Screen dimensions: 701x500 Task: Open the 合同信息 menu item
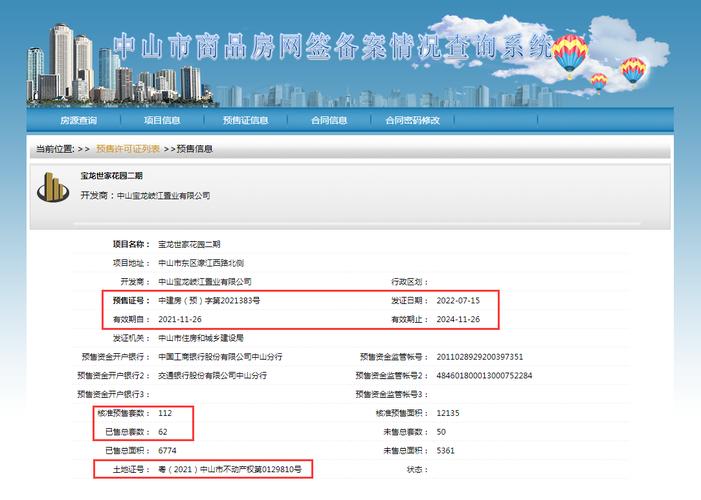tap(329, 120)
